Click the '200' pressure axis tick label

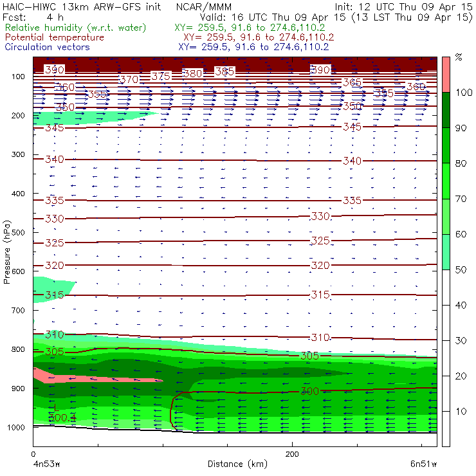[x=18, y=115]
